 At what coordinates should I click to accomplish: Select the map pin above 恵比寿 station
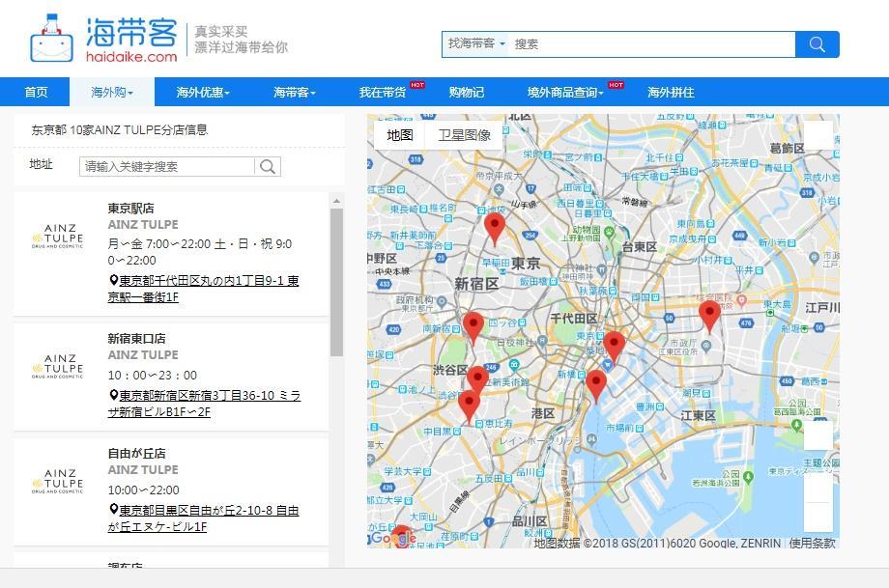pyautogui.click(x=469, y=406)
